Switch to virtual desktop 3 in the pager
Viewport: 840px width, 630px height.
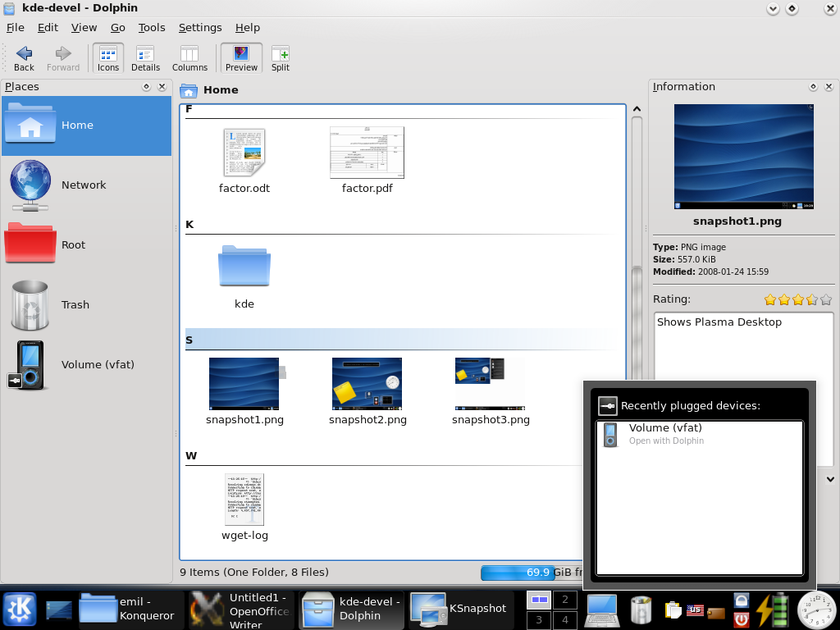[x=539, y=620]
